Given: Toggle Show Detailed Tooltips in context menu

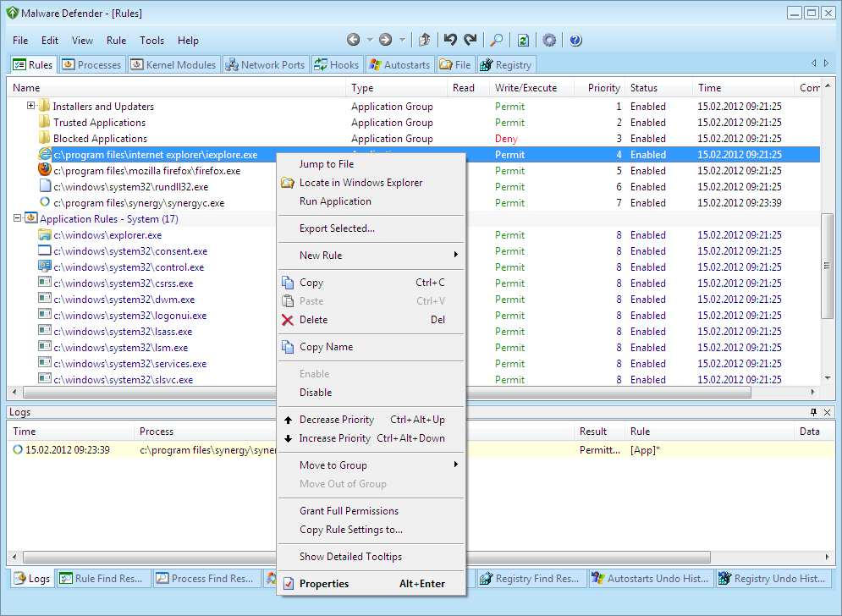Looking at the screenshot, I should click(350, 557).
